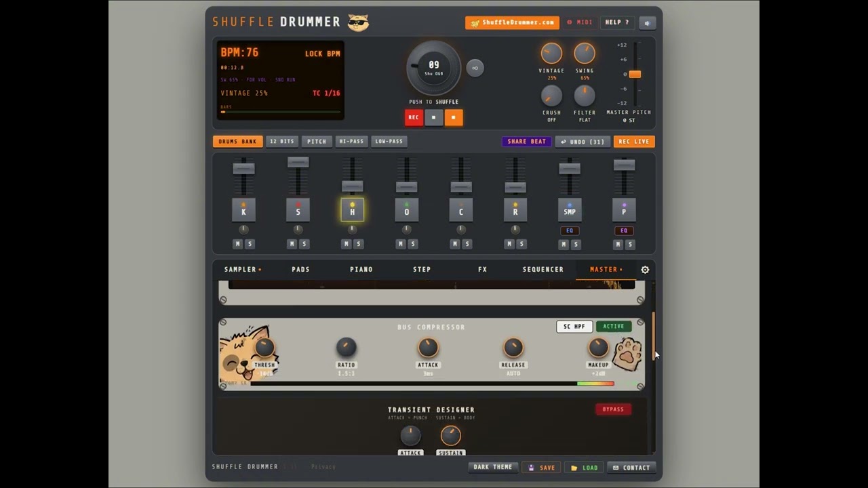
Task: Mute the K channel
Action: (237, 244)
